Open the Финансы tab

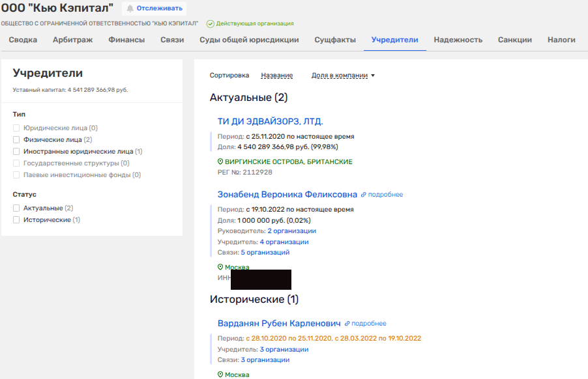coord(126,40)
